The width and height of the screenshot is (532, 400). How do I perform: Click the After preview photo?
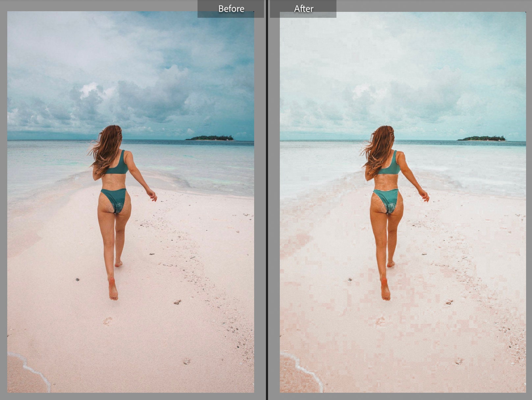pos(403,202)
